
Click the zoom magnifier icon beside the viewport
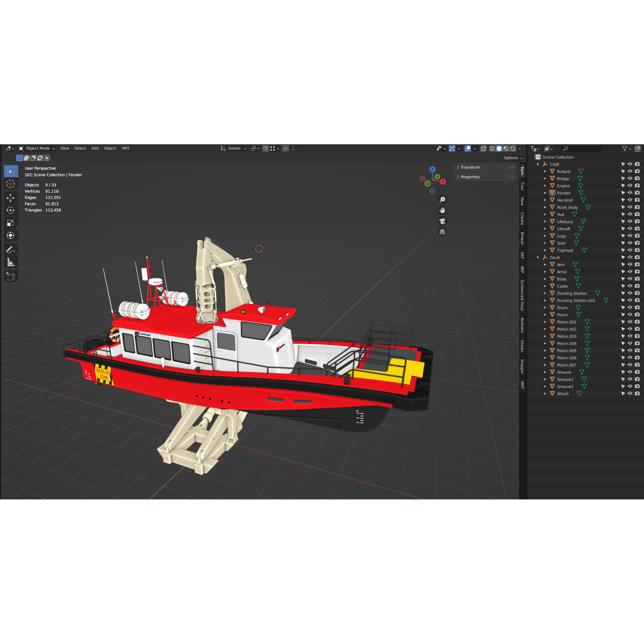point(442,199)
